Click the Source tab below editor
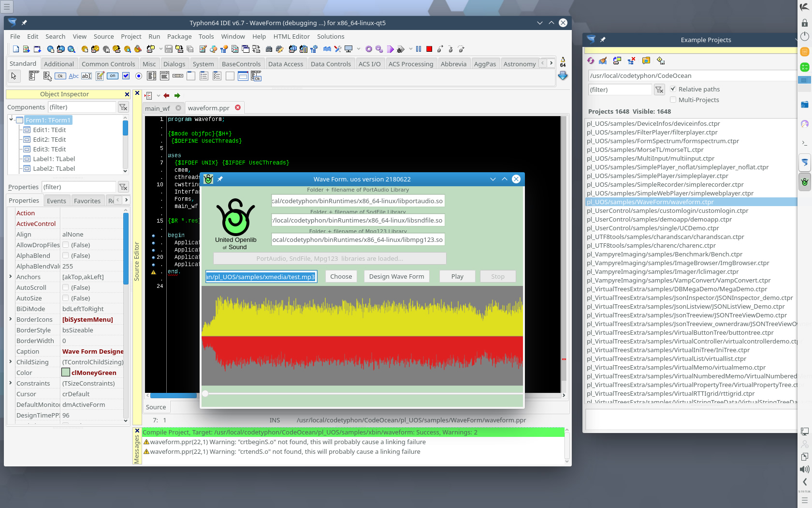812x508 pixels. (156, 407)
